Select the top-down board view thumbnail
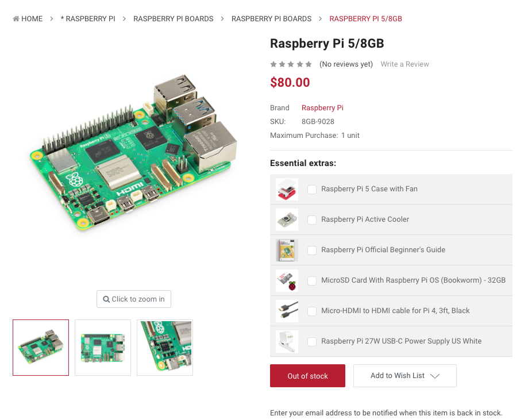This screenshot has width=528, height=420. pyautogui.click(x=103, y=348)
